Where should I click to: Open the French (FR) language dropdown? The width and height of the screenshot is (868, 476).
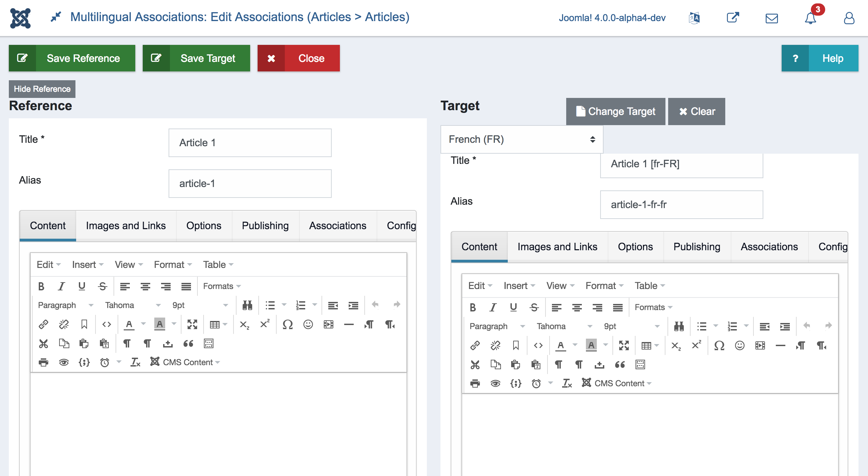(521, 139)
